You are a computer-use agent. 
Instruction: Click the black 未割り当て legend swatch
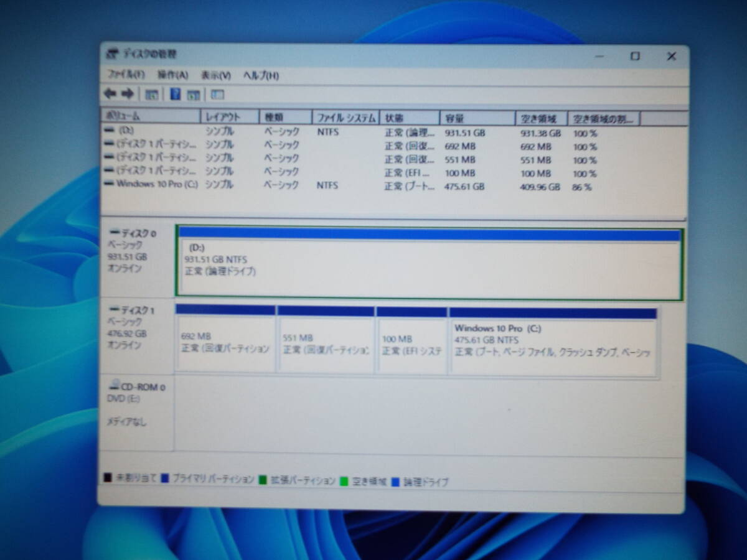click(107, 478)
